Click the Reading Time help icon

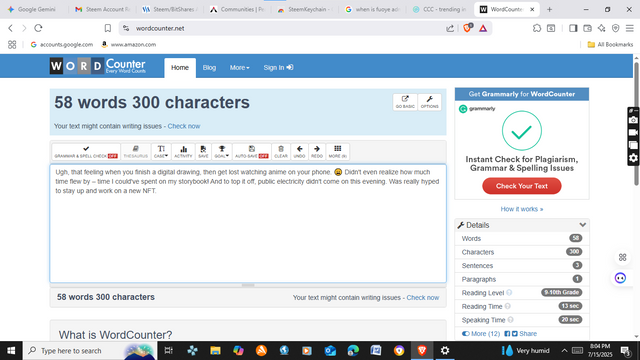(507, 306)
